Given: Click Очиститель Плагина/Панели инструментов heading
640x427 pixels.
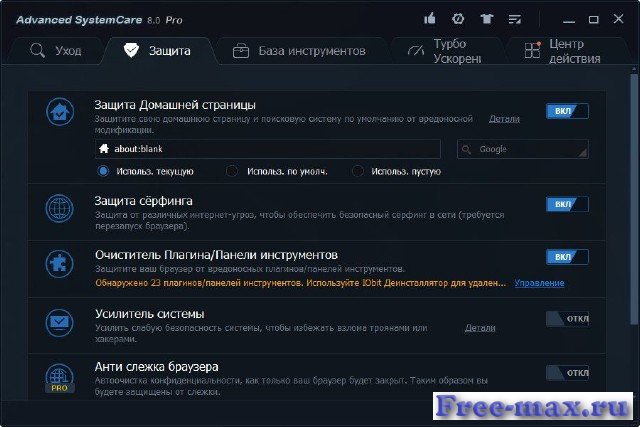Looking at the screenshot, I should (x=216, y=255).
